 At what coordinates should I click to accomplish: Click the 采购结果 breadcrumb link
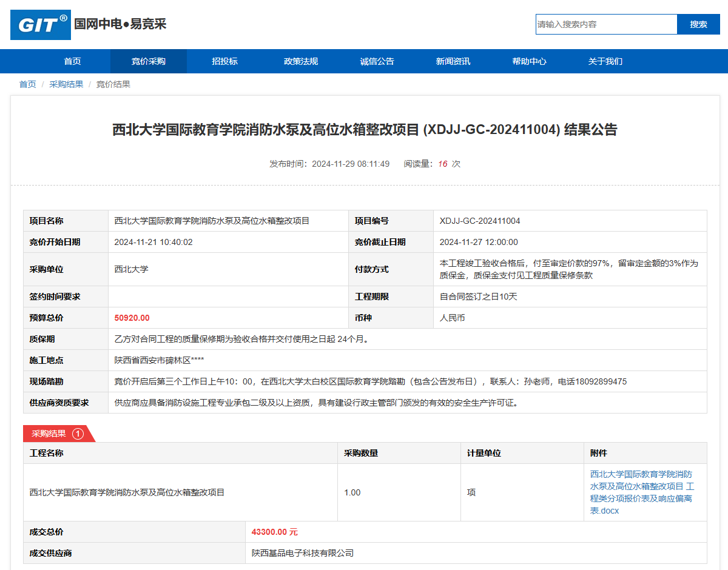pyautogui.click(x=66, y=84)
